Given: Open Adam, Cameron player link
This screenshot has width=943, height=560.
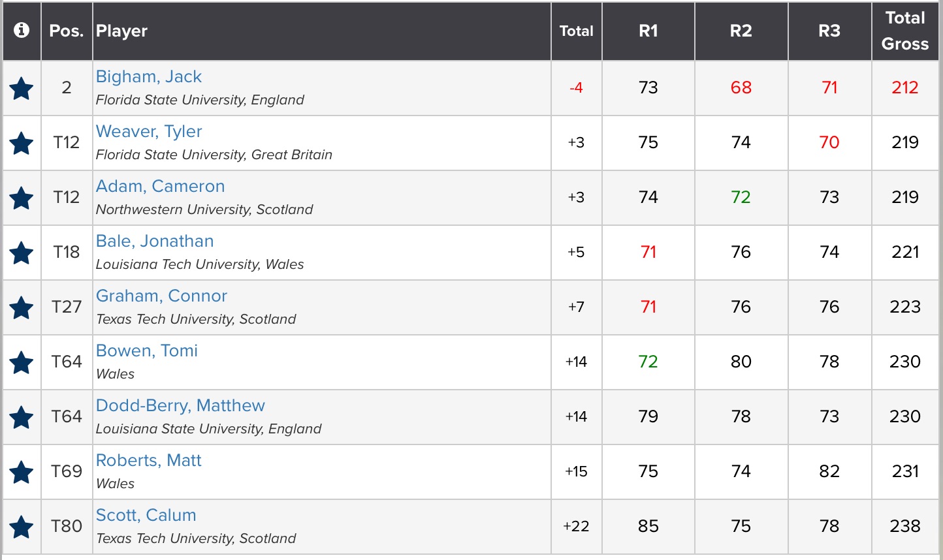Looking at the screenshot, I should click(x=160, y=187).
